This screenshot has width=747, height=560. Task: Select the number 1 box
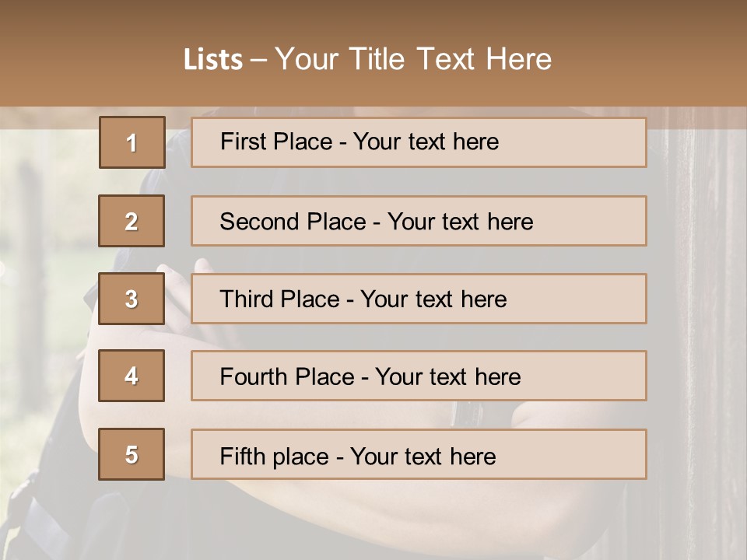pyautogui.click(x=132, y=142)
